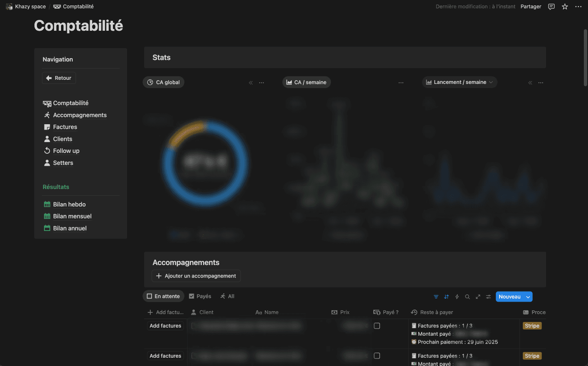Click the Partager button
Screen dimensions: 588x366
pos(531,7)
